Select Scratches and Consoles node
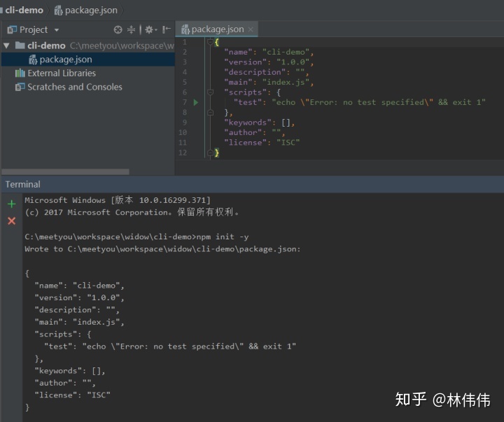The image size is (504, 422). coord(75,87)
